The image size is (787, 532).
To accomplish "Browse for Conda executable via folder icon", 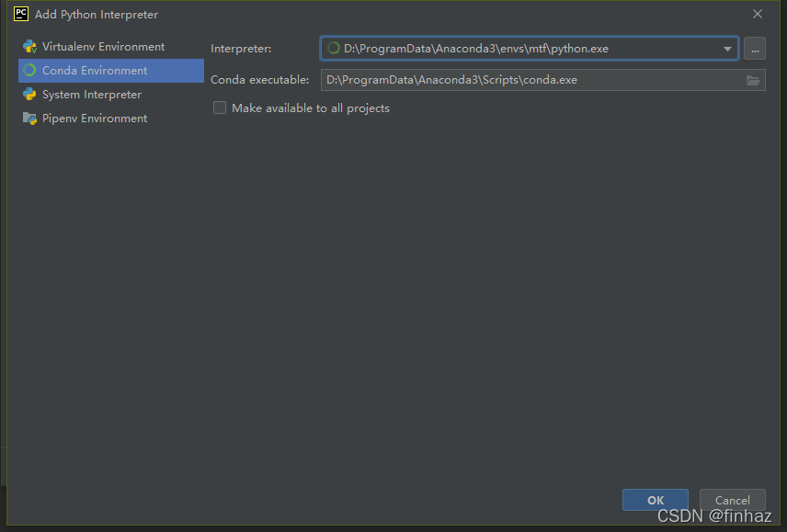I will point(752,80).
